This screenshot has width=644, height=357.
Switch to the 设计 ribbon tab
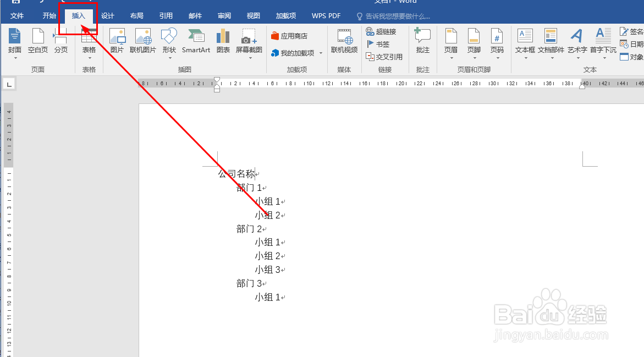[x=107, y=15]
